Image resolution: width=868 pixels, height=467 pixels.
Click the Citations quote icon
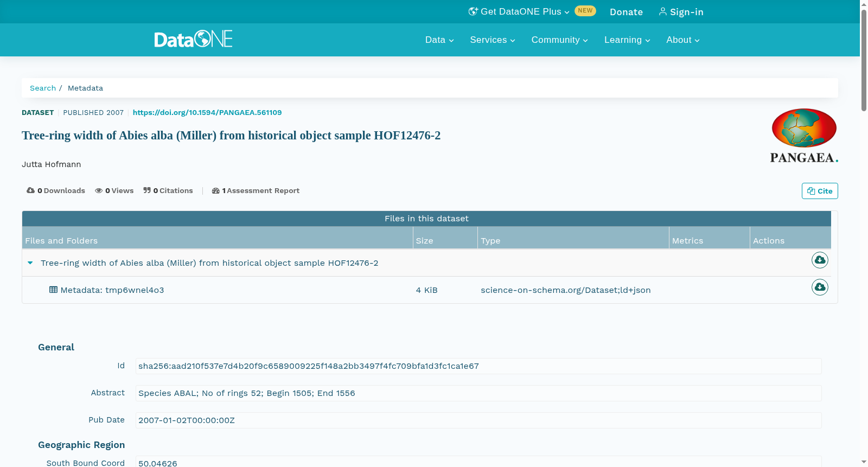147,190
